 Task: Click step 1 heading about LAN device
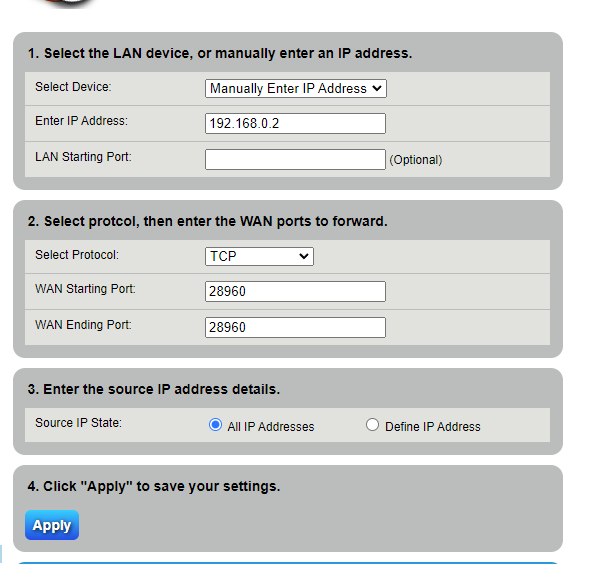tap(220, 53)
